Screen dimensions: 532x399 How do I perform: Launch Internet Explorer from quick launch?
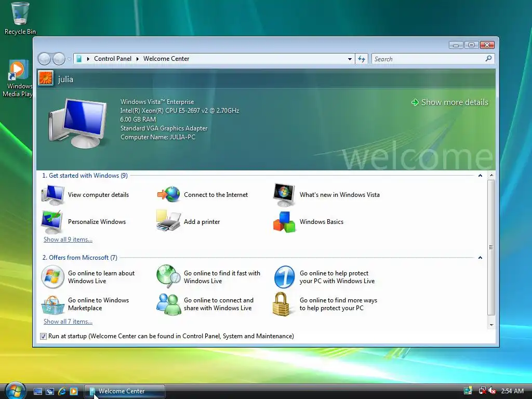click(x=62, y=391)
